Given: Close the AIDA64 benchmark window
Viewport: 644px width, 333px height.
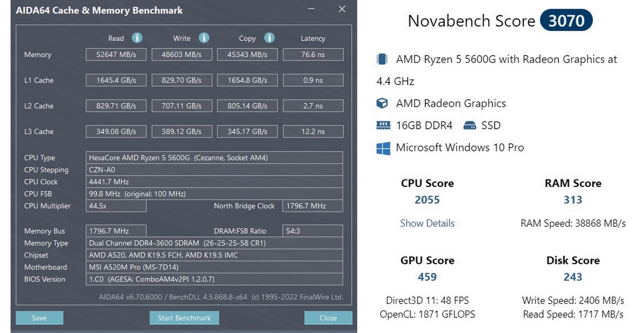Looking at the screenshot, I should 342,10.
